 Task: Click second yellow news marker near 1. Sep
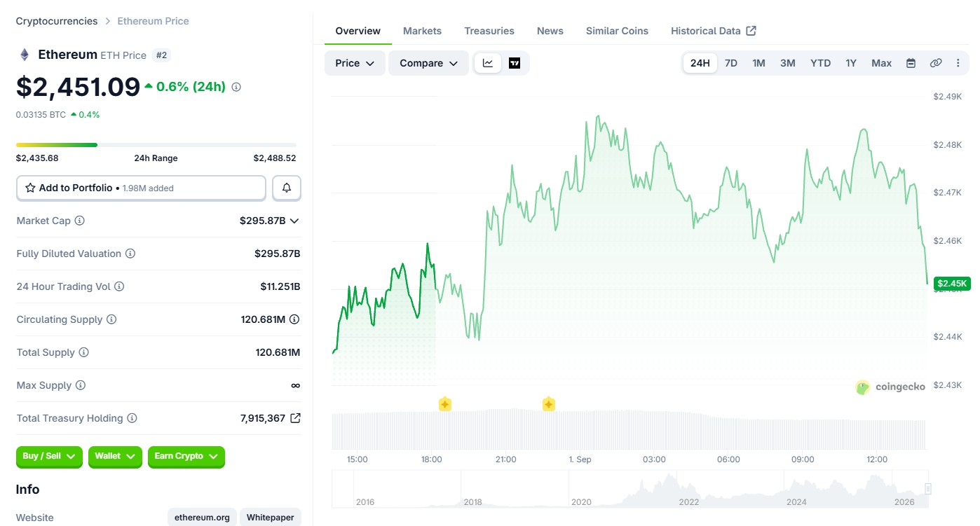tap(549, 404)
